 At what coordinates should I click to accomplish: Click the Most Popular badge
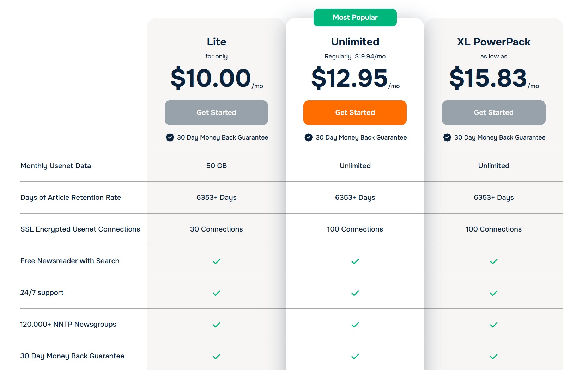tap(355, 18)
